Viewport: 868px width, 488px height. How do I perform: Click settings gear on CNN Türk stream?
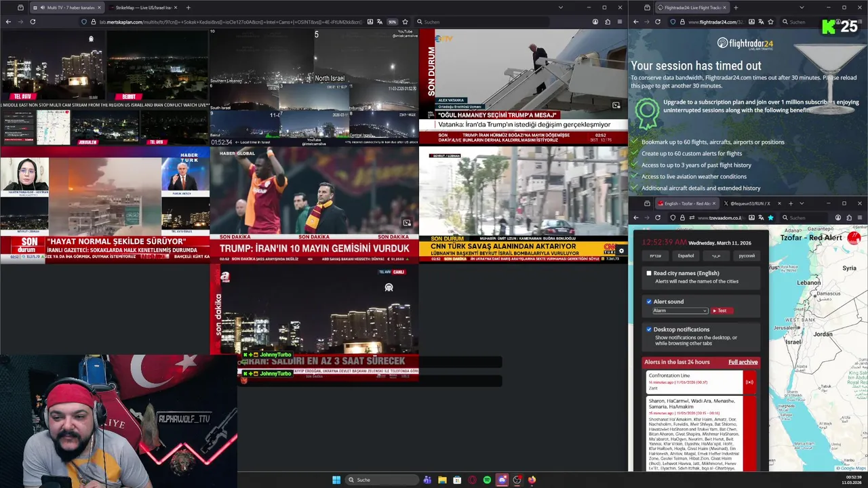coord(621,251)
